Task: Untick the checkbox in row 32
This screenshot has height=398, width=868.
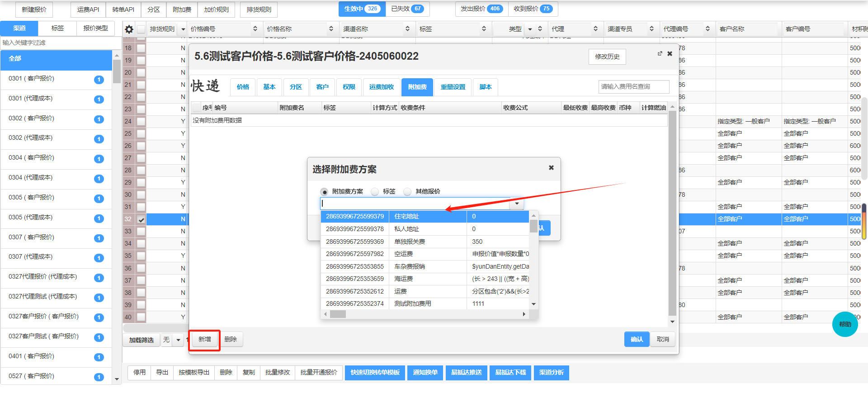Action: click(x=141, y=219)
